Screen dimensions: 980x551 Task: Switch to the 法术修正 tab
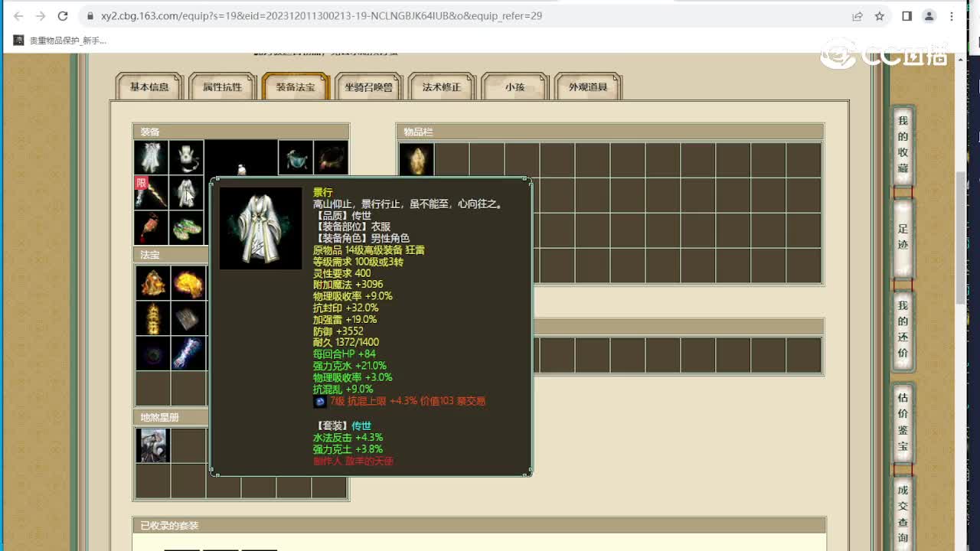(x=442, y=86)
